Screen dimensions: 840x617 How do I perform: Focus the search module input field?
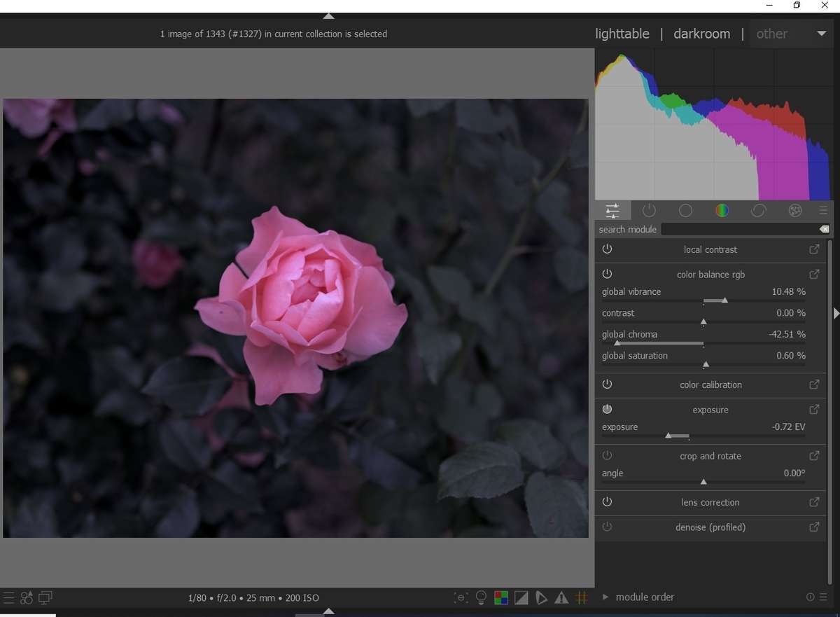tap(739, 229)
